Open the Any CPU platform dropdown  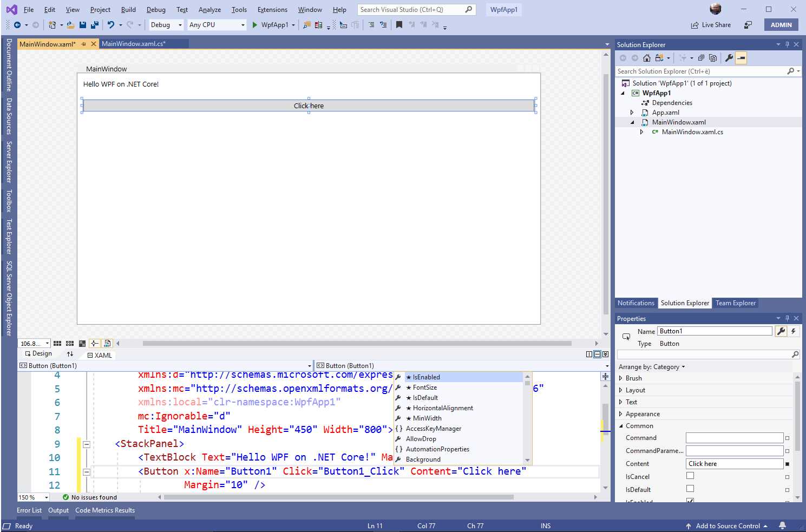click(x=244, y=24)
